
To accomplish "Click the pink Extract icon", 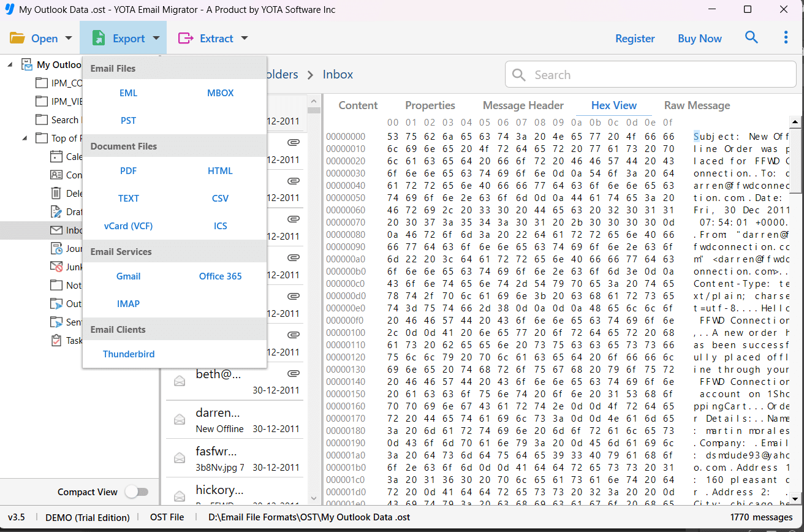I will [x=186, y=38].
